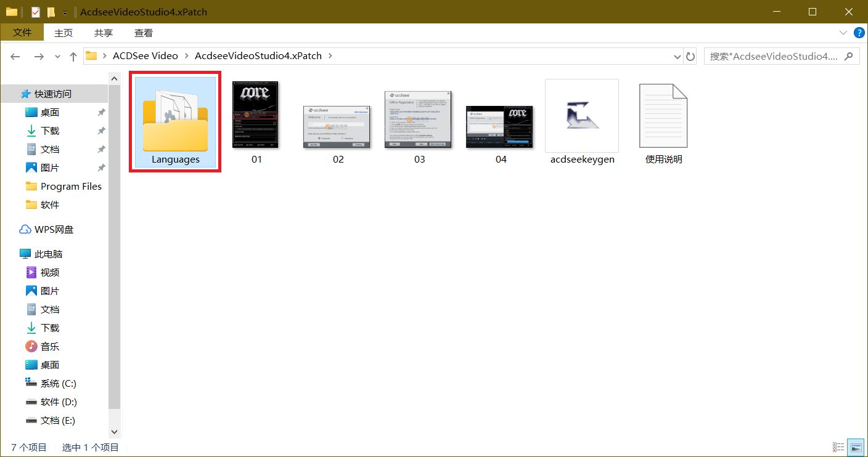Image resolution: width=868 pixels, height=457 pixels.
Task: Click the Up one level arrow
Action: point(73,56)
